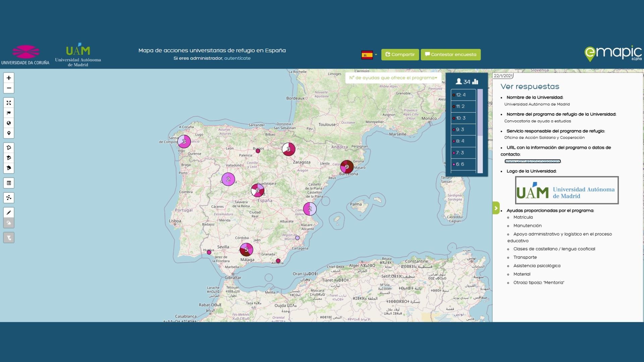Click cluster marker 9 near Barcelona
This screenshot has width=644, height=362.
pos(347,167)
